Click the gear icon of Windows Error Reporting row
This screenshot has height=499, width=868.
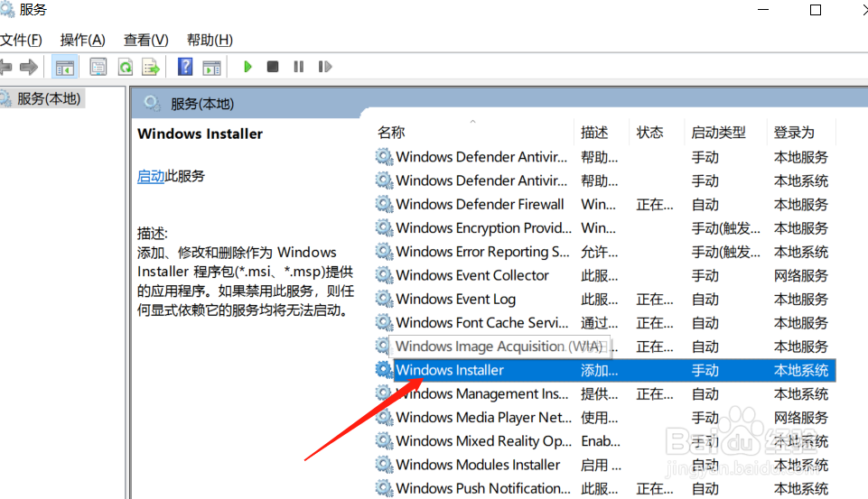384,252
